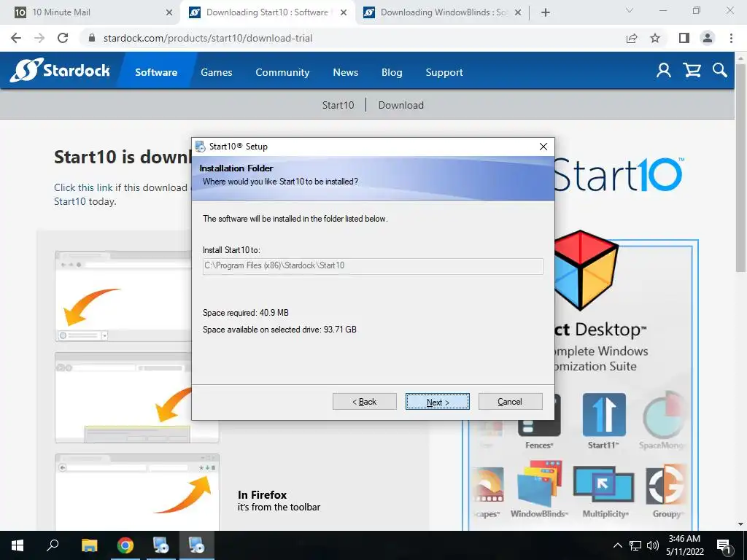
Task: Open Windows taskbar search
Action: pyautogui.click(x=53, y=545)
